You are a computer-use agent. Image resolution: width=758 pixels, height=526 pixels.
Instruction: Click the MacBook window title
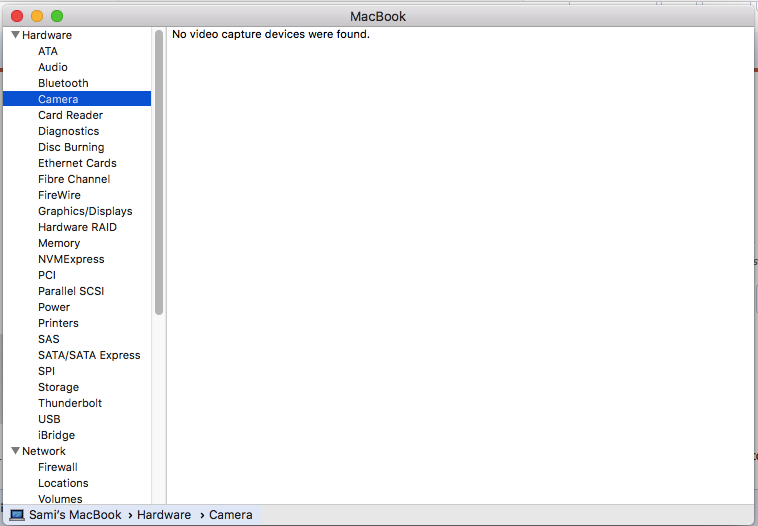coord(378,16)
